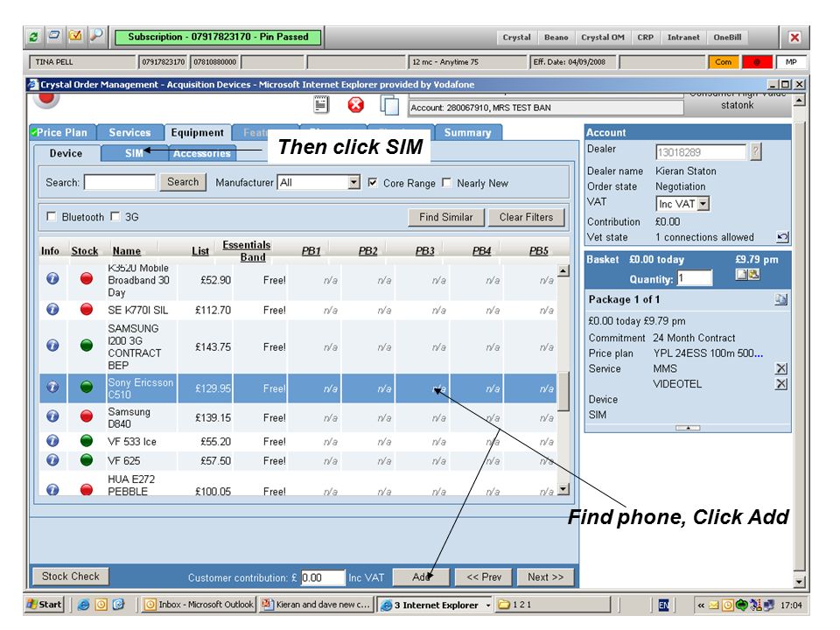Click the device Search text field
The height and width of the screenshot is (630, 840).
pos(120,182)
